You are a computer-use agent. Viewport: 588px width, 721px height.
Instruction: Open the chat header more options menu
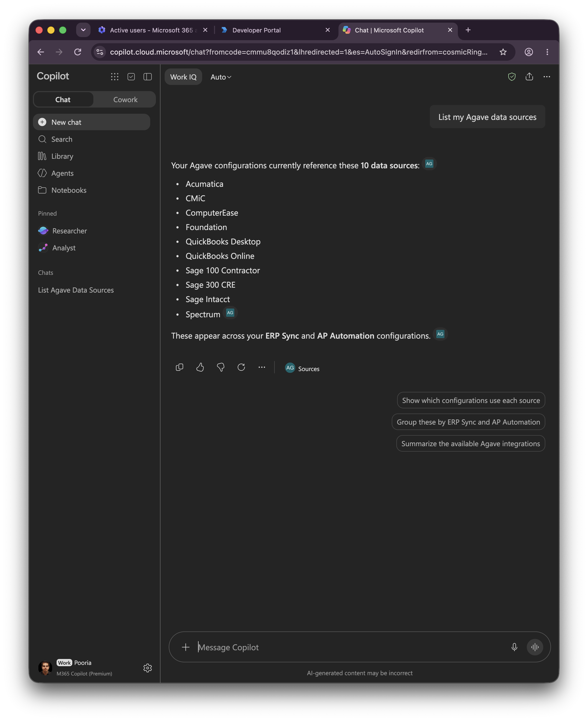(547, 77)
